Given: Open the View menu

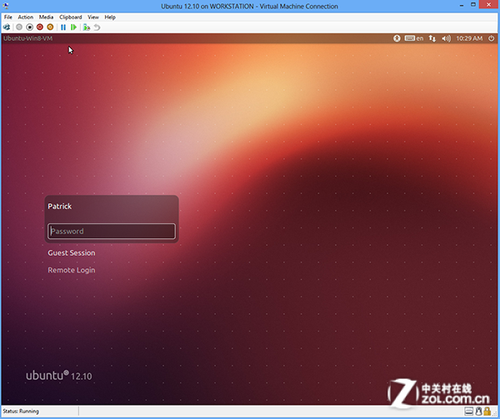Looking at the screenshot, I should point(93,17).
